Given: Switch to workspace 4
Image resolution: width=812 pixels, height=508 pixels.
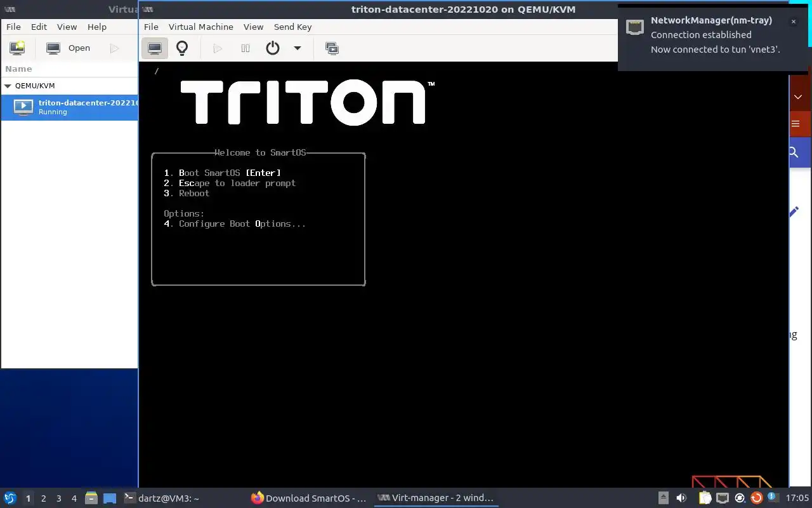Looking at the screenshot, I should [74, 498].
